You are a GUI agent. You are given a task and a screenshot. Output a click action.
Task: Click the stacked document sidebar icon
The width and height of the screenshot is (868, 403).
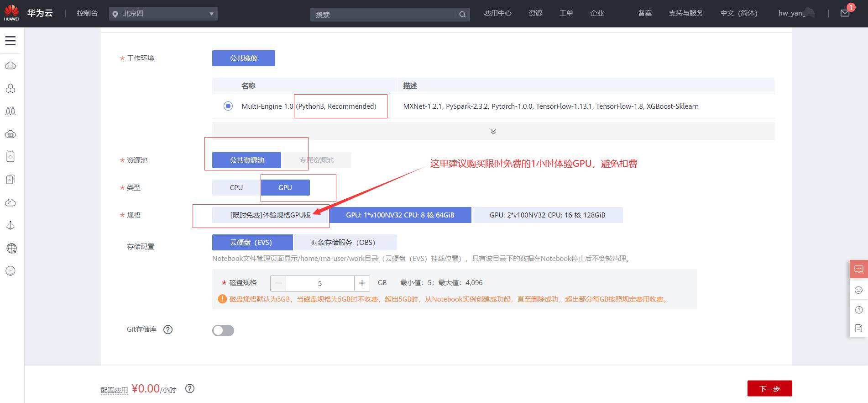pyautogui.click(x=10, y=180)
